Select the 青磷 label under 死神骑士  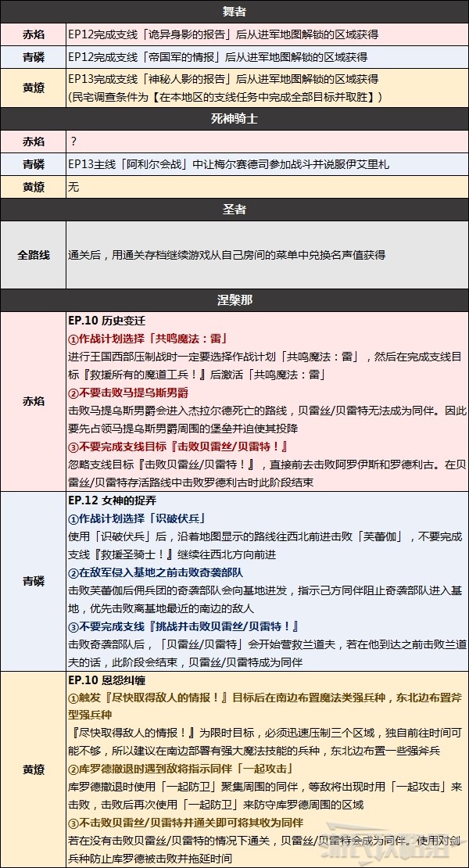(x=33, y=165)
